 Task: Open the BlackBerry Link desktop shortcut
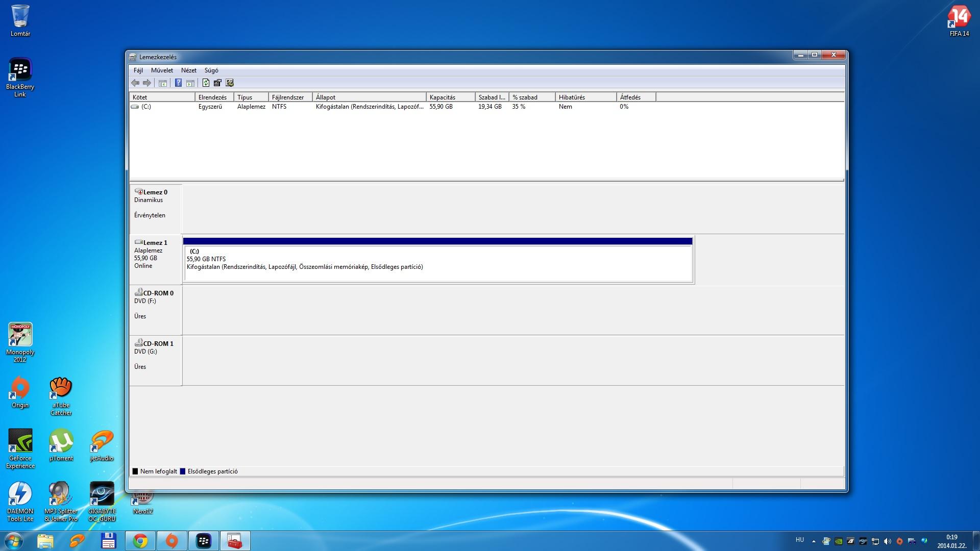click(20, 78)
